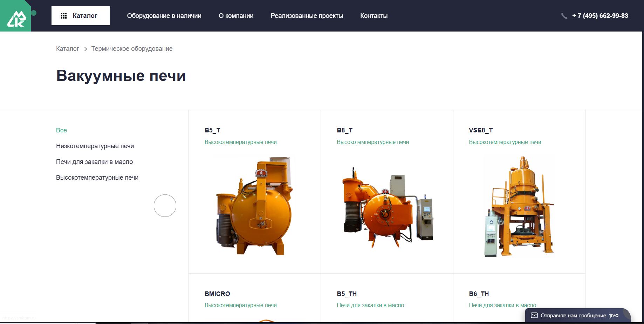This screenshot has width=644, height=324.
Task: Click the grid icon in Каталог button
Action: pyautogui.click(x=64, y=16)
